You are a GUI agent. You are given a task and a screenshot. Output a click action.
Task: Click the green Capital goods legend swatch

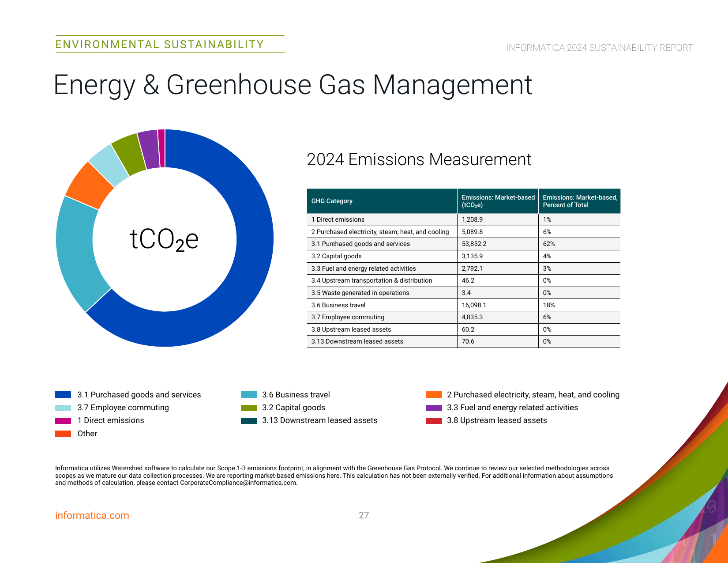click(x=249, y=408)
